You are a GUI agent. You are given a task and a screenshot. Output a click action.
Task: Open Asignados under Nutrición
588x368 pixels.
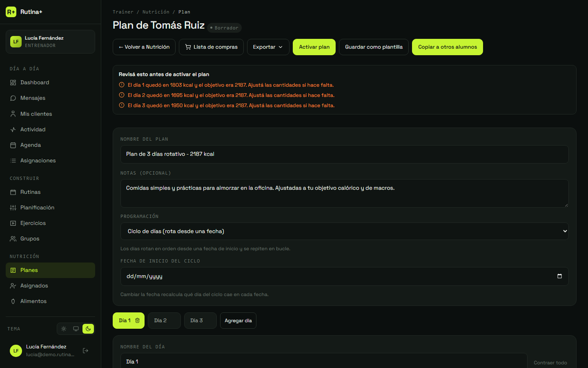[x=50, y=286]
